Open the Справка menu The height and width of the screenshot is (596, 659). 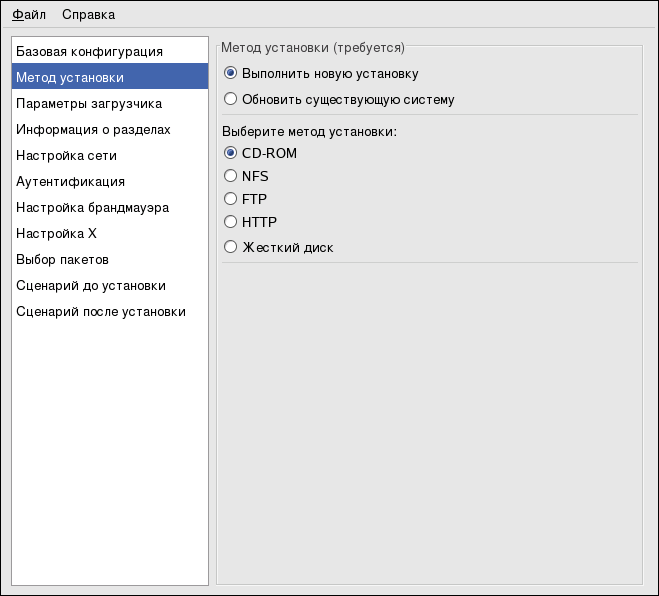(x=88, y=15)
